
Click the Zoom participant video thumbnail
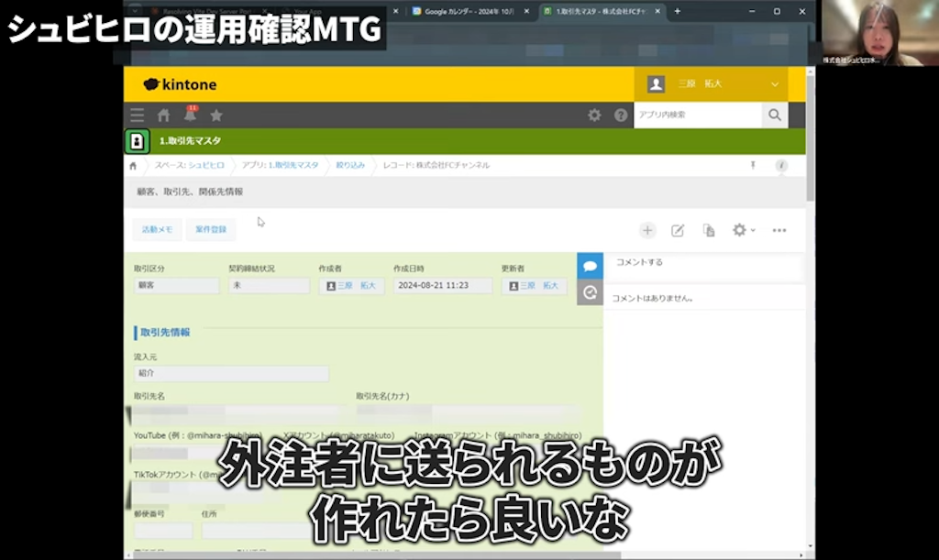[886, 32]
